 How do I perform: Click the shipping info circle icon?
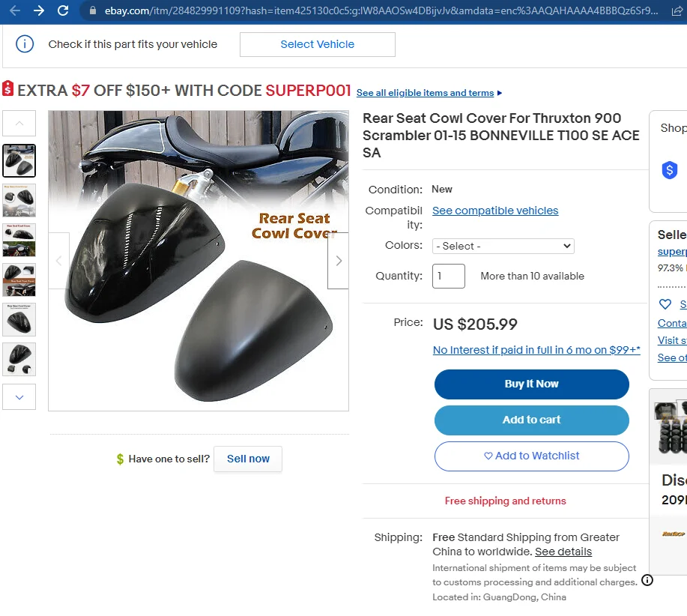pos(647,580)
